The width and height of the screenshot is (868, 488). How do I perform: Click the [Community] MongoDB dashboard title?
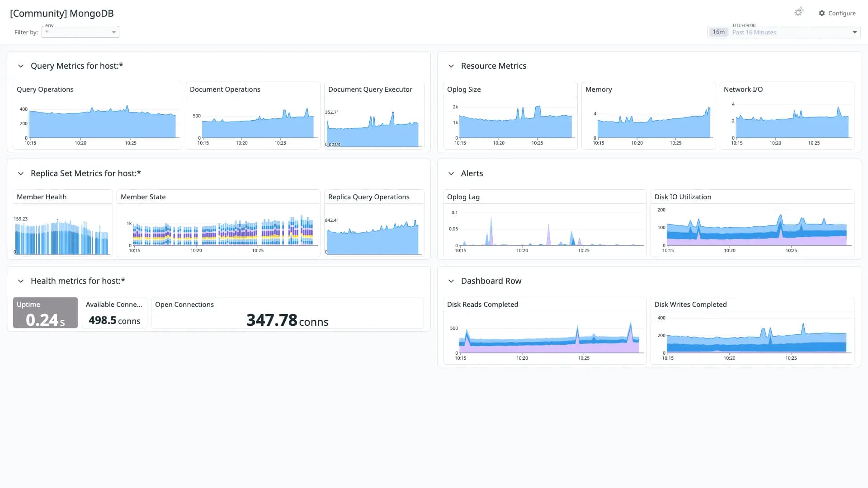click(x=62, y=13)
